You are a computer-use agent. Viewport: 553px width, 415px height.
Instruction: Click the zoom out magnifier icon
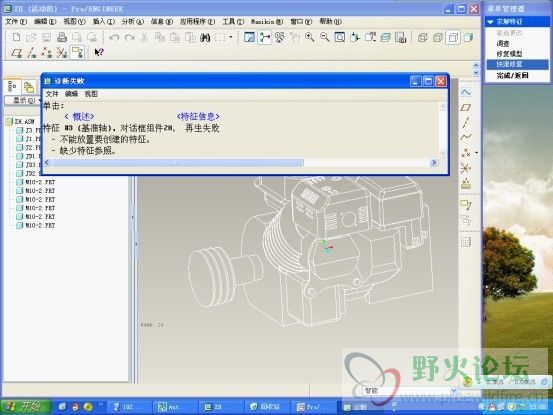click(x=324, y=37)
